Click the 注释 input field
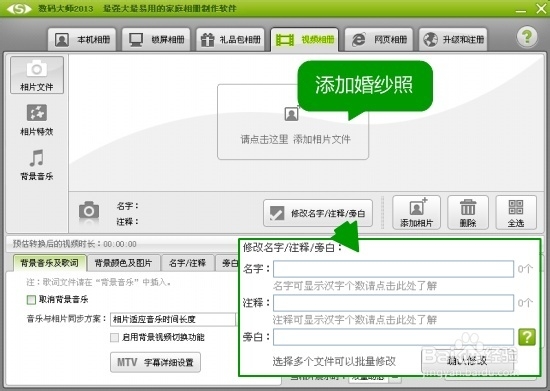Viewport: 550px width, 391px height. pos(394,303)
